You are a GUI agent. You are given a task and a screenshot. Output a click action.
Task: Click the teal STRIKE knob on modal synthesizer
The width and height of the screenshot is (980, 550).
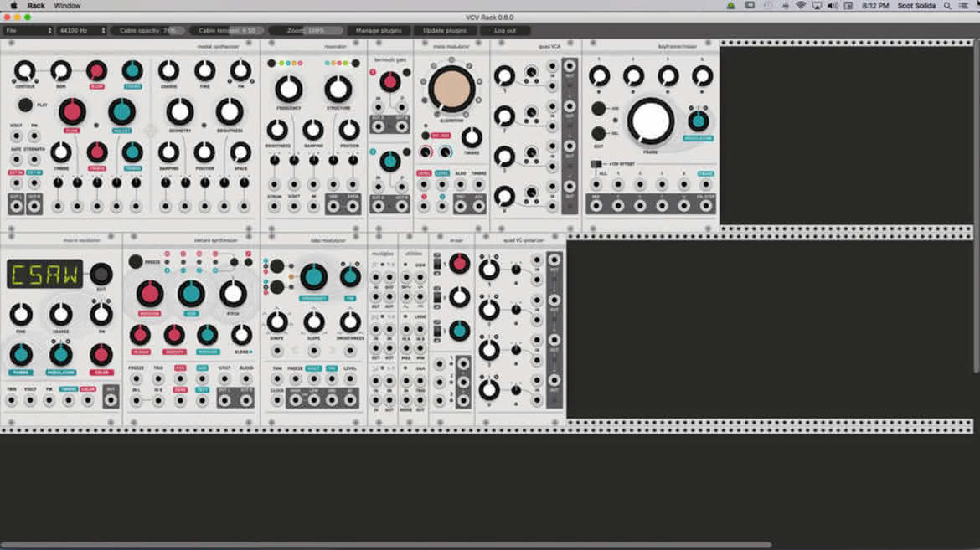coord(132,71)
